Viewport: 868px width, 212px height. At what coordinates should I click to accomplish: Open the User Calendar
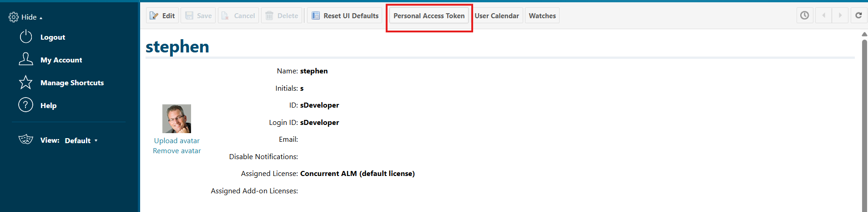point(497,16)
